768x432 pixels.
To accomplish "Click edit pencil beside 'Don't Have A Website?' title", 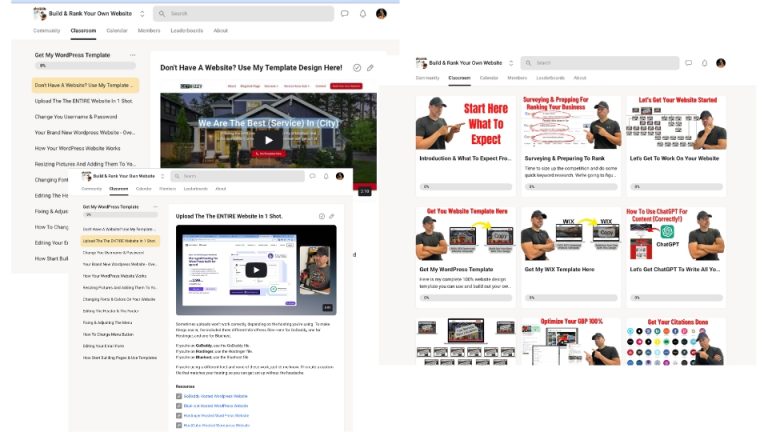I will click(370, 68).
